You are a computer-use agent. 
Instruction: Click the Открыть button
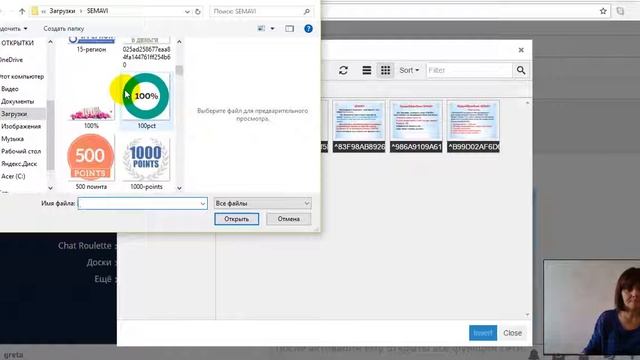pos(236,219)
